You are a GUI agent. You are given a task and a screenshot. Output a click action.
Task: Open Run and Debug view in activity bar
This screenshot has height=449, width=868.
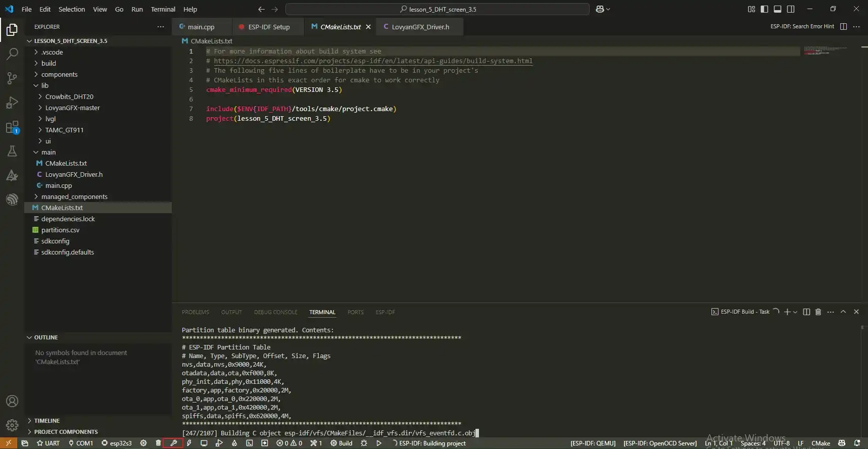click(12, 103)
